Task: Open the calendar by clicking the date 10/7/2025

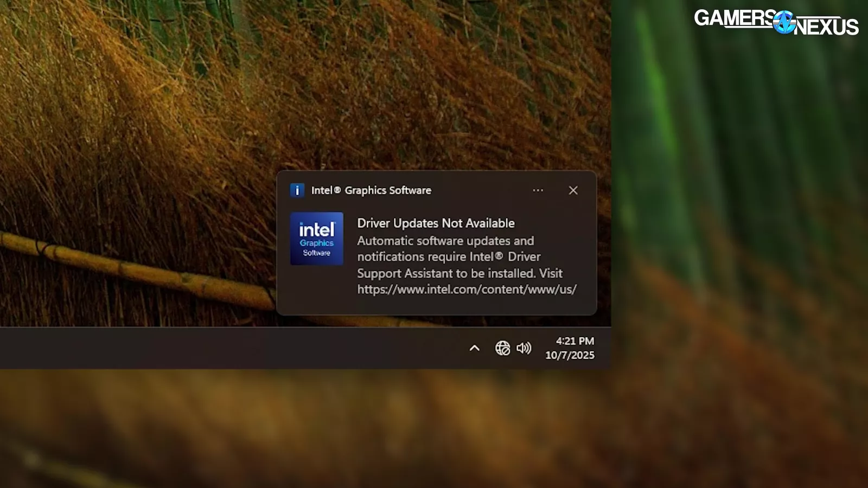Action: [x=570, y=355]
